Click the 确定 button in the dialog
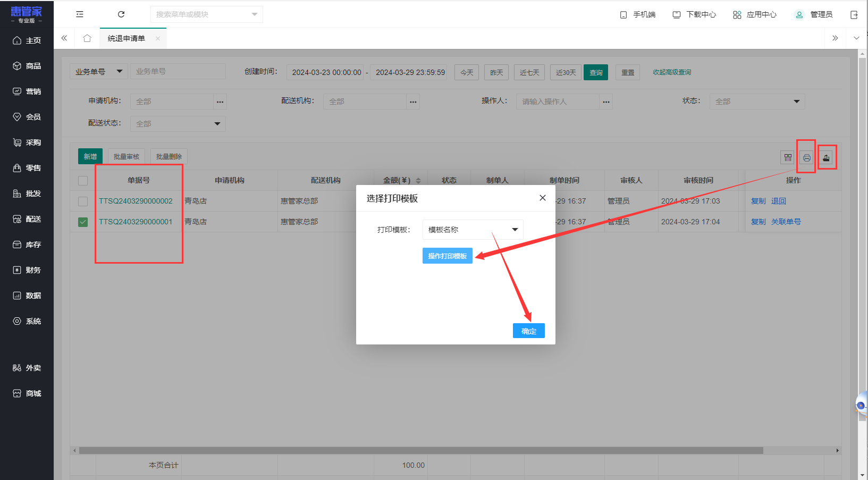The image size is (868, 480). 529,331
